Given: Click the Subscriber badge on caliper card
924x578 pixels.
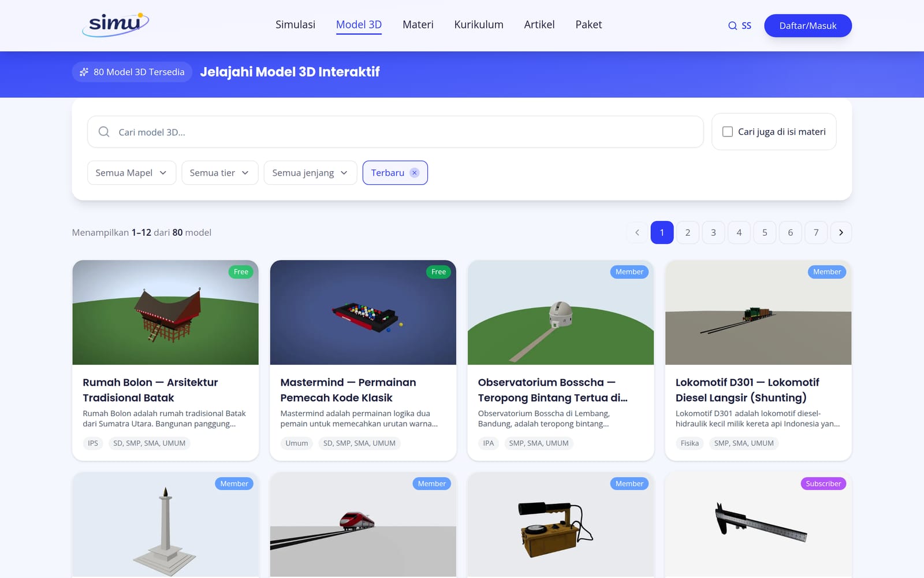Looking at the screenshot, I should point(823,484).
